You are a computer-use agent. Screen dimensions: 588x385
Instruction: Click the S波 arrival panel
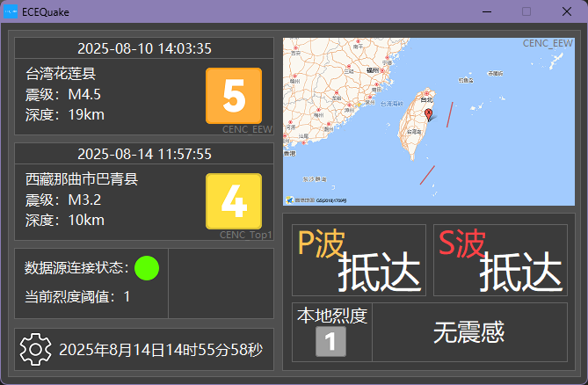coord(500,260)
